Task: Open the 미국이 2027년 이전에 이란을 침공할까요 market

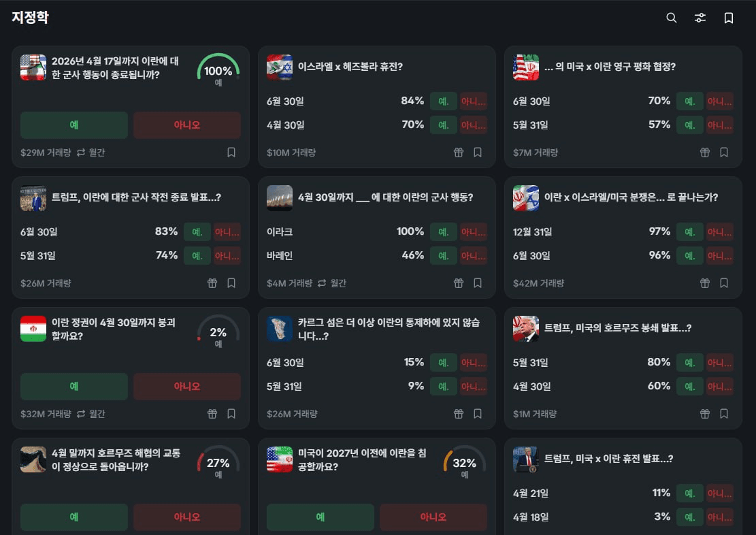Action: click(x=362, y=460)
